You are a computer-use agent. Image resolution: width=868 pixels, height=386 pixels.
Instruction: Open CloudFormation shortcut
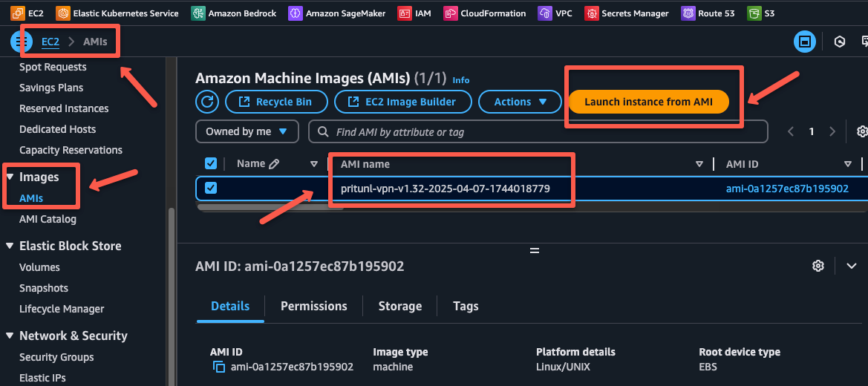pos(484,13)
